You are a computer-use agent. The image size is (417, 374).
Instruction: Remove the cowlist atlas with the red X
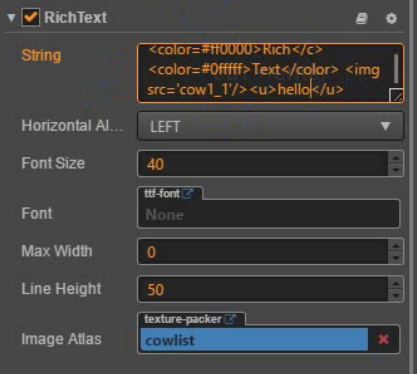point(384,339)
